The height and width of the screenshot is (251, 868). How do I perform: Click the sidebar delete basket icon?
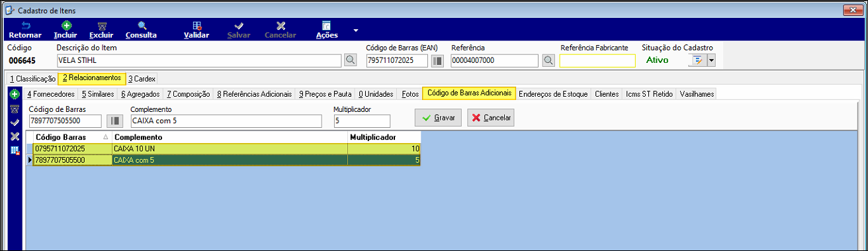point(15,109)
